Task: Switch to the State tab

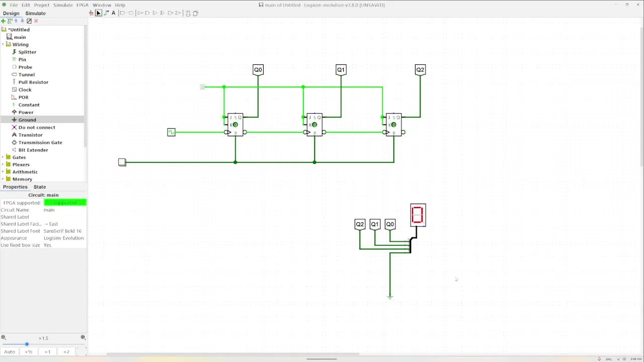Action: click(40, 187)
